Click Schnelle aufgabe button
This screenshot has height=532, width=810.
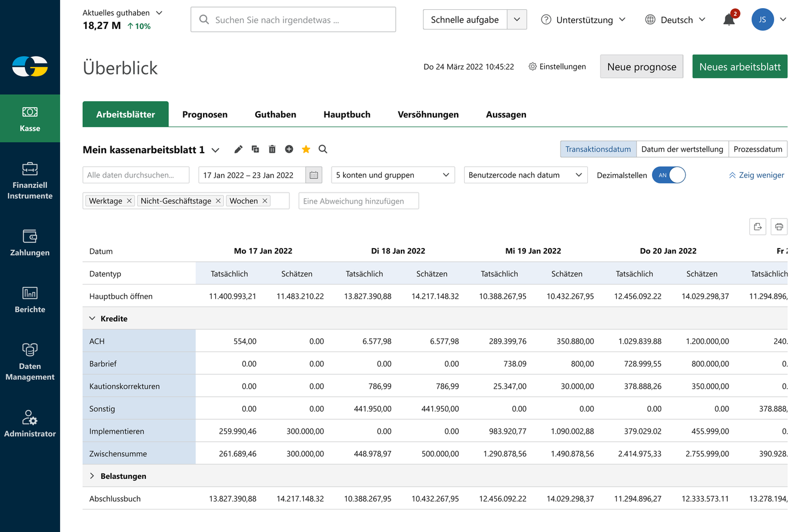(465, 20)
